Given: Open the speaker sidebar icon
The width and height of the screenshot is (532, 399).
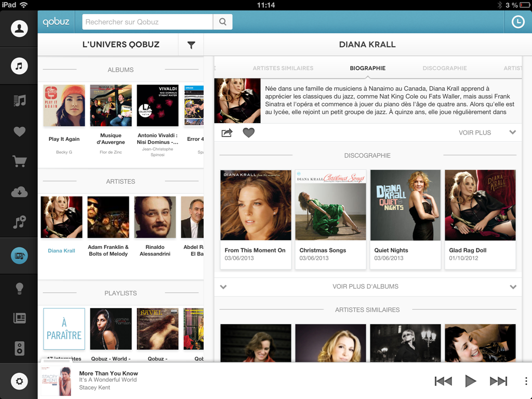Looking at the screenshot, I should 19,349.
